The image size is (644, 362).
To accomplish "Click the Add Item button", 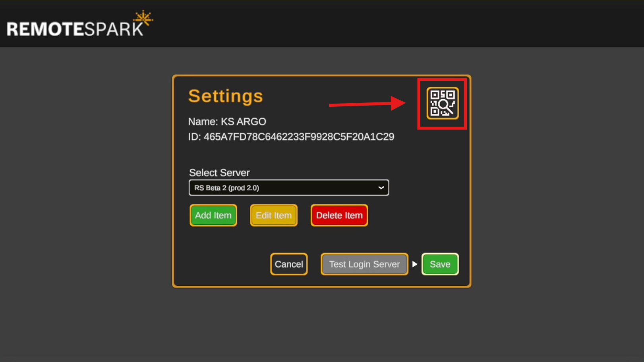I will [x=213, y=215].
